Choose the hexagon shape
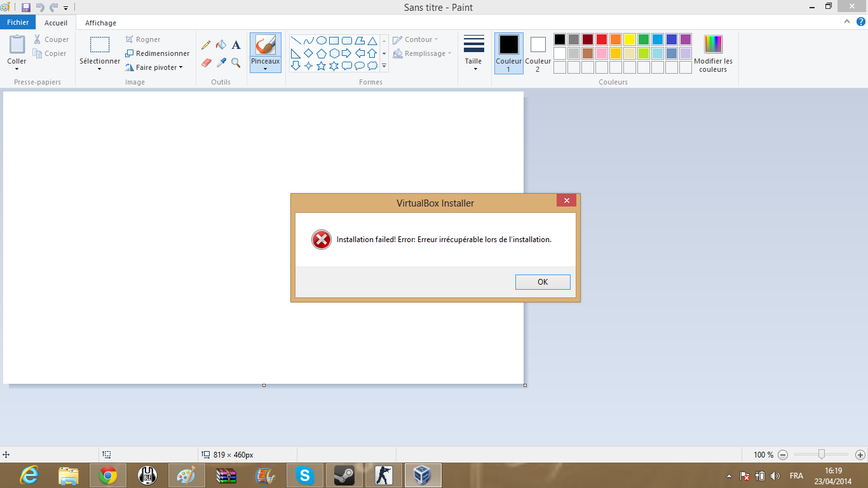 click(334, 53)
